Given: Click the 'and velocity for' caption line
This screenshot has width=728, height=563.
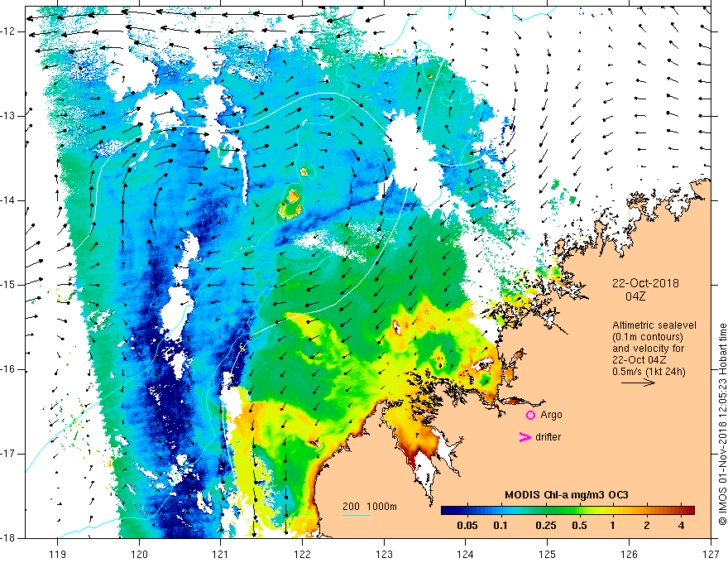Looking at the screenshot, I should (648, 349).
